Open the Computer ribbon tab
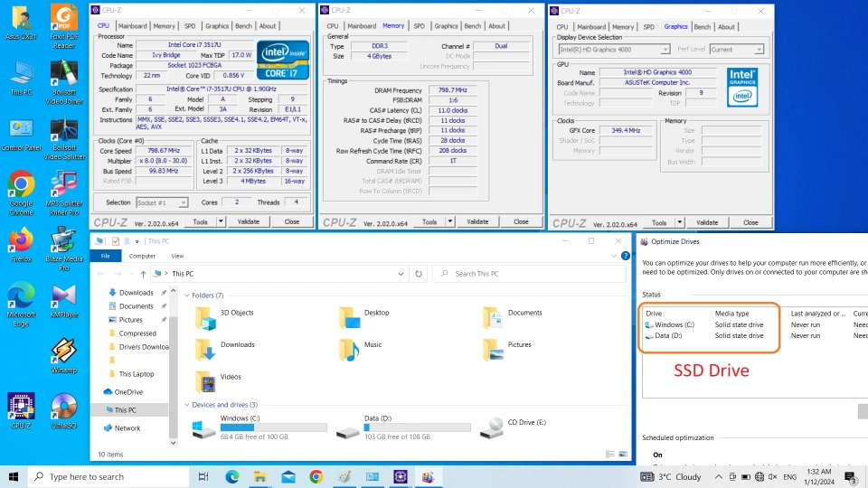Viewport: 868px width, 488px height. tap(142, 256)
